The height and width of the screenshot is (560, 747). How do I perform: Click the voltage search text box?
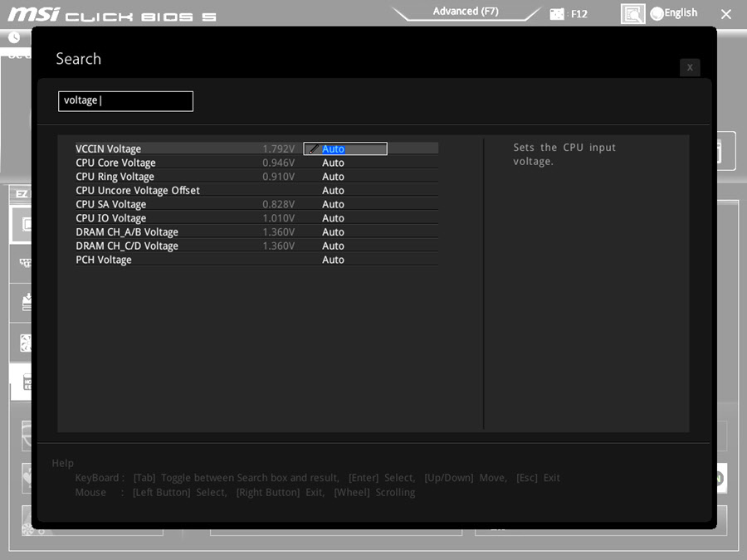pos(125,101)
